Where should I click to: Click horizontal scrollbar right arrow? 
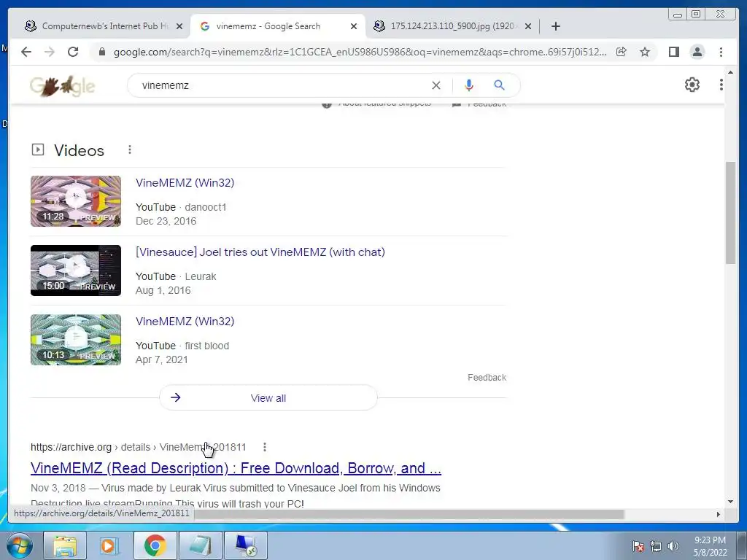click(x=719, y=514)
